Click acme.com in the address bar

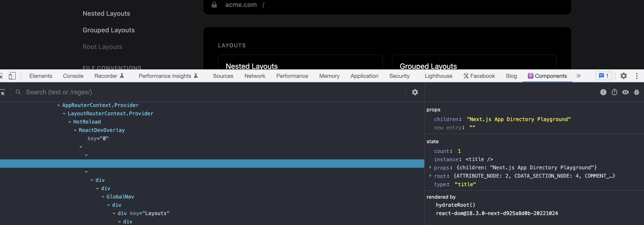pos(241,5)
